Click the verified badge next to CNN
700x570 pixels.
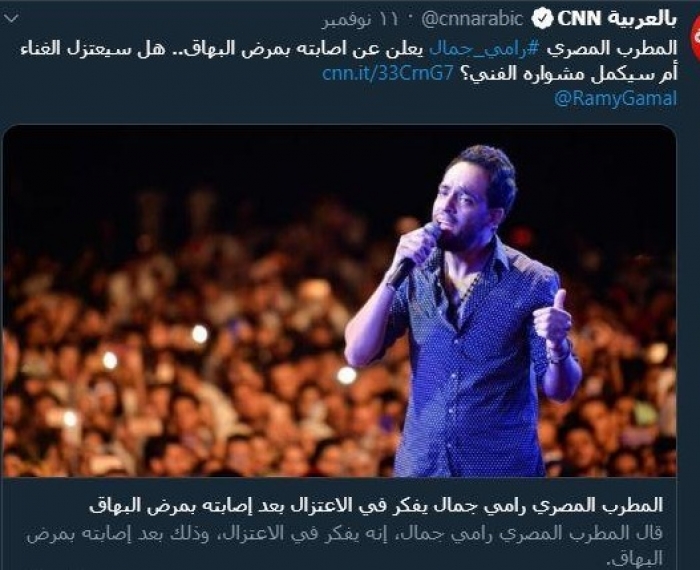pyautogui.click(x=542, y=19)
